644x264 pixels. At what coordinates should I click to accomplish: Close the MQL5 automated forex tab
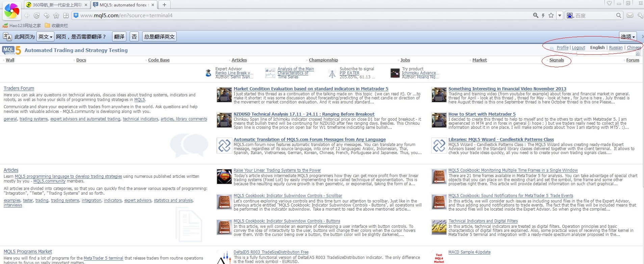[153, 5]
